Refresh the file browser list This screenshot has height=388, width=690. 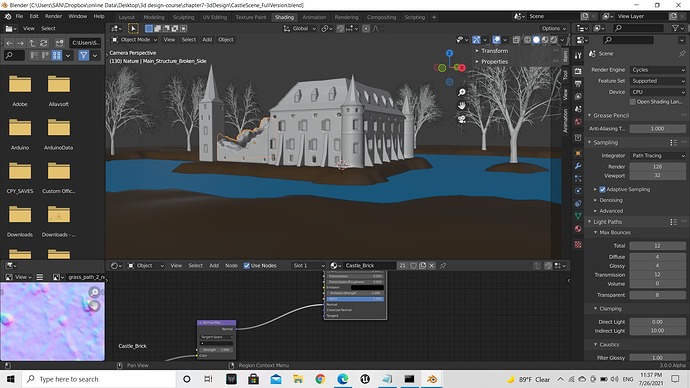pos(44,43)
